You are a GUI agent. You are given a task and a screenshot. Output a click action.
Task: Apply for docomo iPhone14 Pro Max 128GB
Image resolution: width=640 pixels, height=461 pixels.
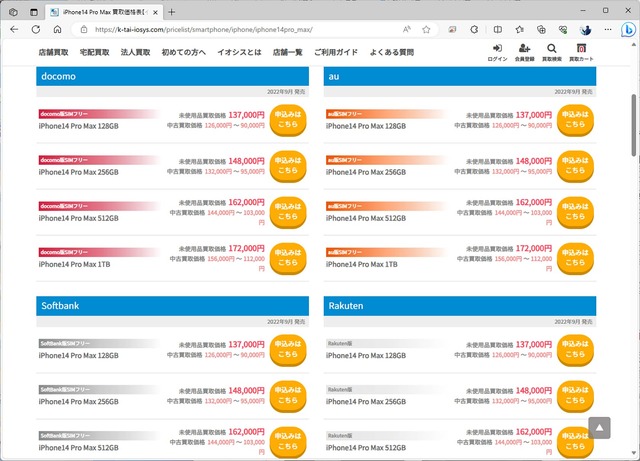click(288, 120)
